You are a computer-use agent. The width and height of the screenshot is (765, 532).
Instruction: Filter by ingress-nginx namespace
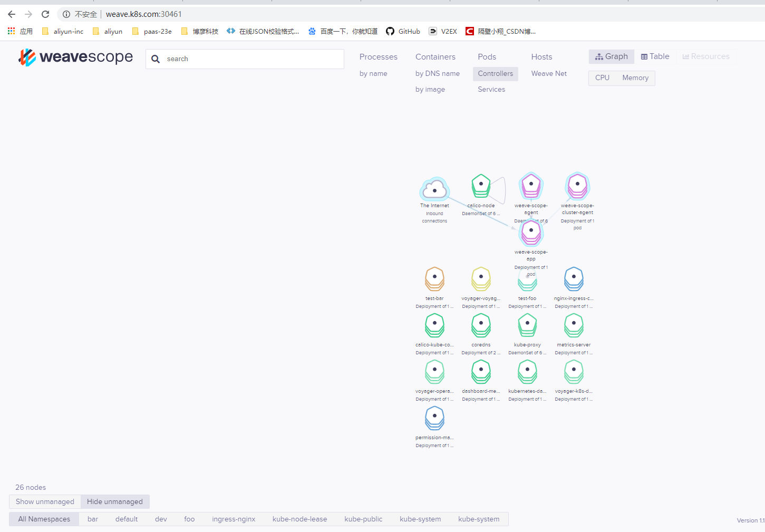coord(234,519)
